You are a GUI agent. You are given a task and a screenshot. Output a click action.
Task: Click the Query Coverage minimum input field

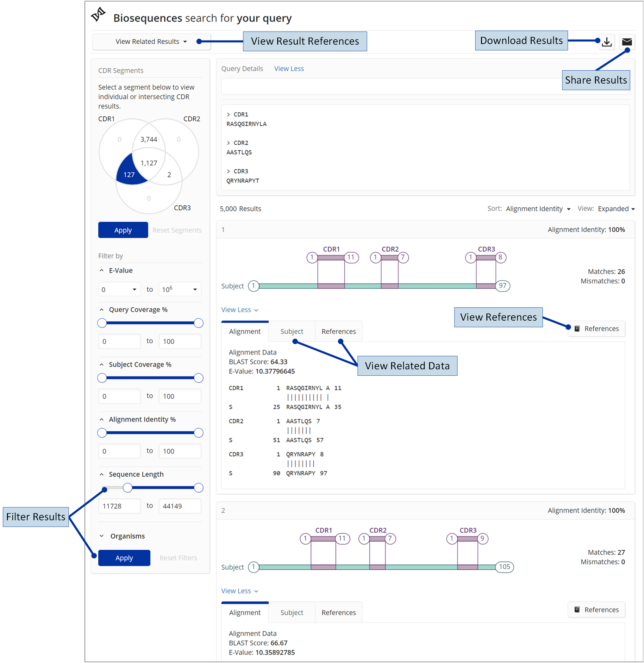[119, 341]
